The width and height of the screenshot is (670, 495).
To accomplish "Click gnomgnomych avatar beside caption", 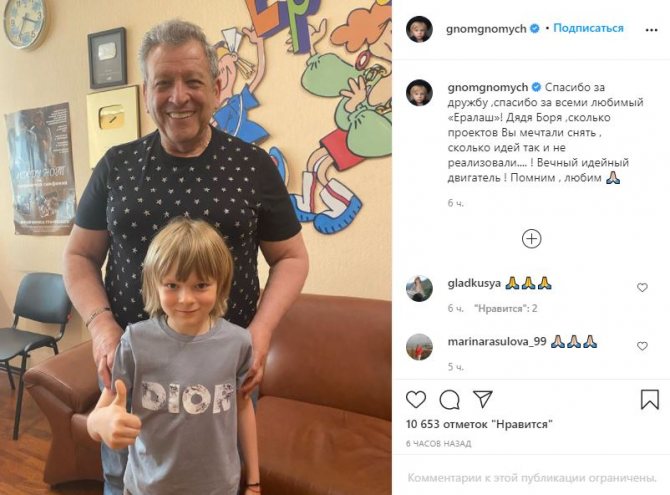I will tap(419, 92).
